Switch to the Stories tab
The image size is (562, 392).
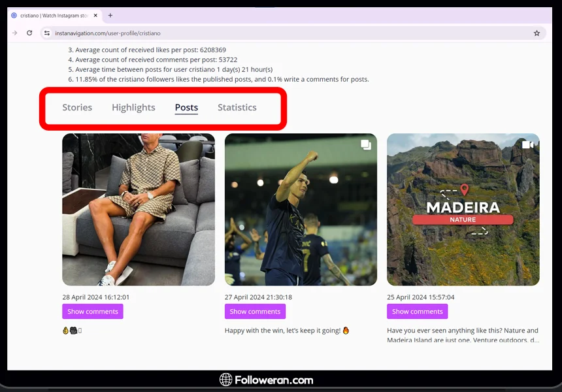77,107
